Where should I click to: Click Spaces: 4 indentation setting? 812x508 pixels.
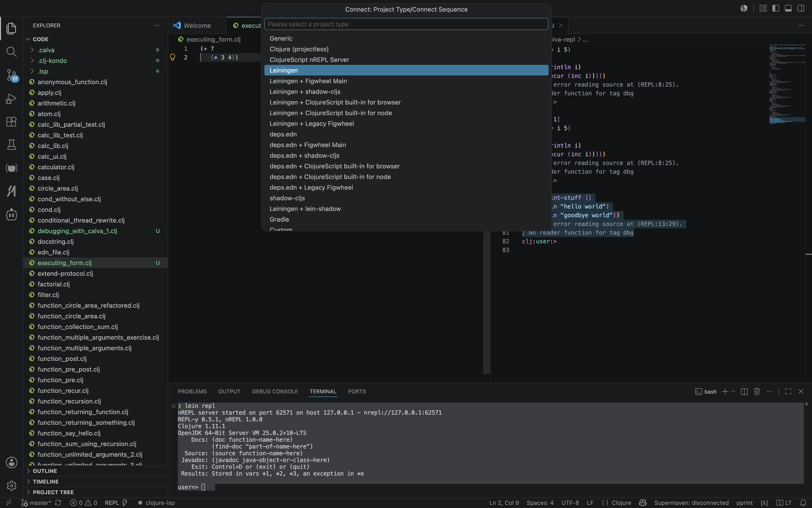point(540,503)
